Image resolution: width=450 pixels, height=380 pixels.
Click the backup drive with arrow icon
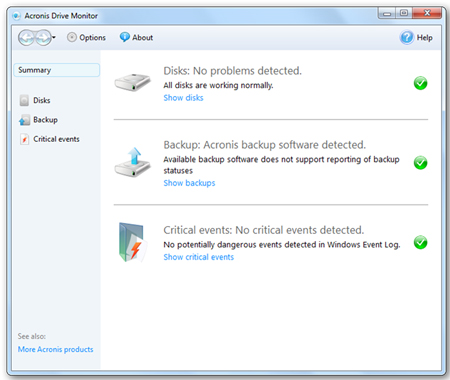[133, 162]
